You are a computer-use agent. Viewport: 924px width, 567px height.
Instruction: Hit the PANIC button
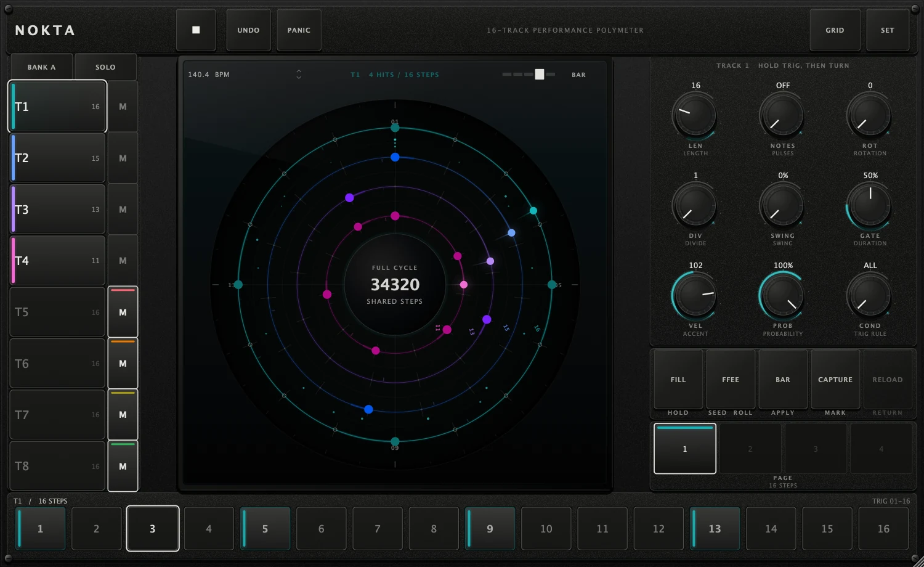click(x=299, y=30)
